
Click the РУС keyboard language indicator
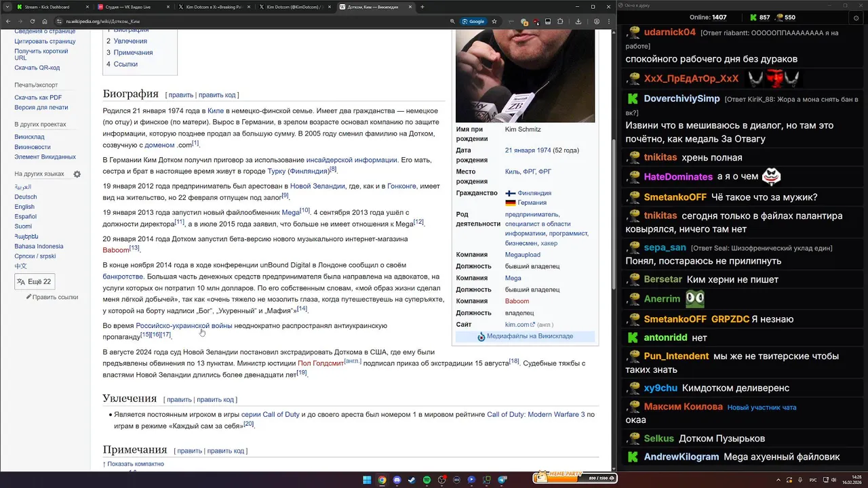click(x=813, y=480)
